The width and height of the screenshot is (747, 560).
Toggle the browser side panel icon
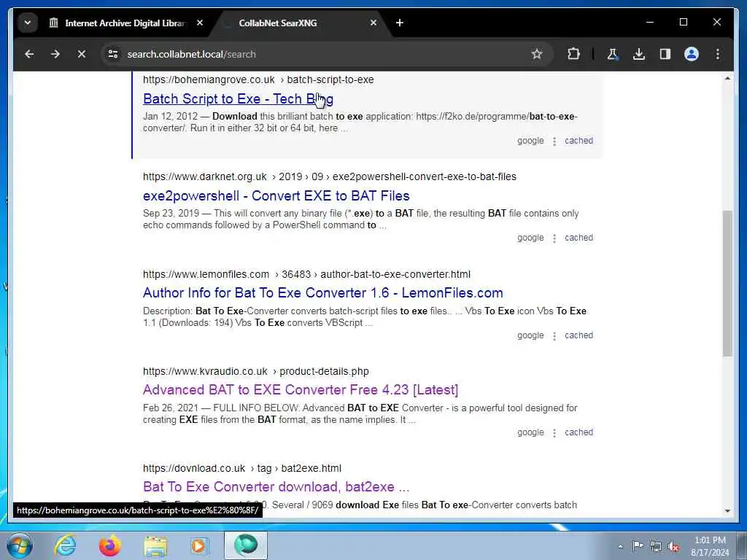click(665, 54)
